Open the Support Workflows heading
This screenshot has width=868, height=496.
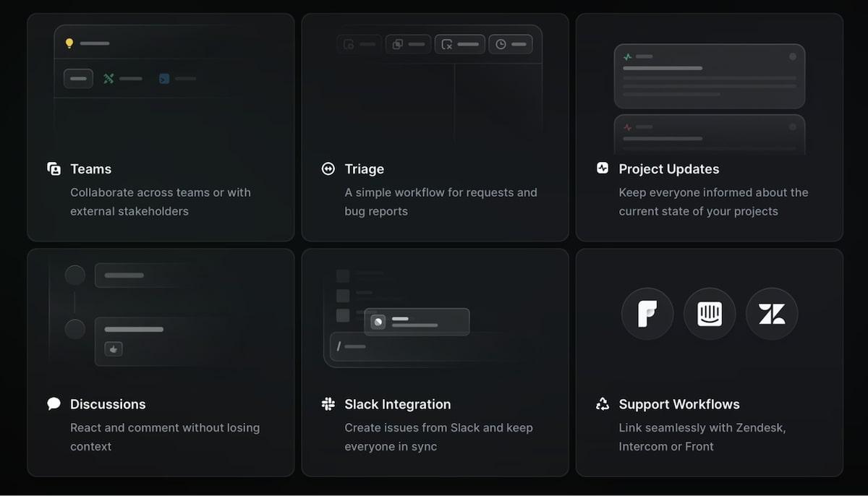tap(678, 404)
